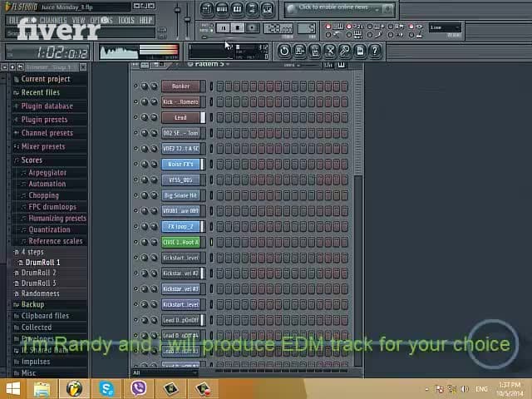Viewport: 532px width, 399px height.
Task: Stop playback with the stop button
Action: tap(238, 28)
